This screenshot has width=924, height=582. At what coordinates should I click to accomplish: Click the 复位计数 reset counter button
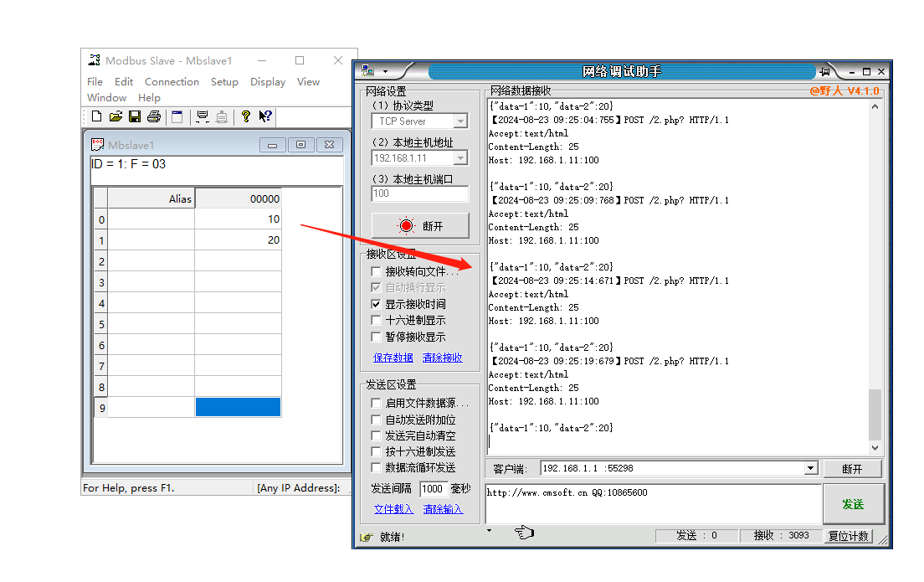click(849, 535)
